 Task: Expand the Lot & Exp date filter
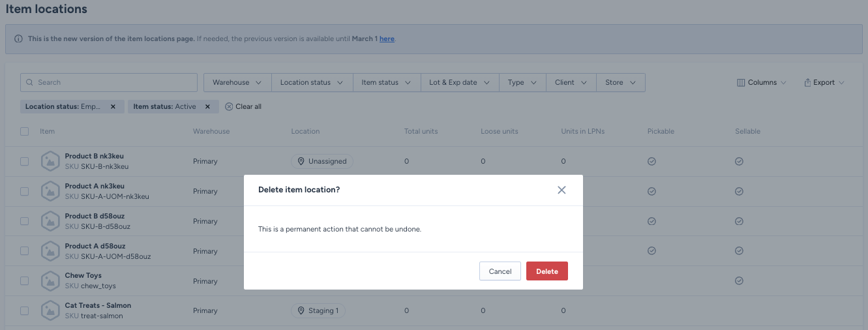coord(459,82)
